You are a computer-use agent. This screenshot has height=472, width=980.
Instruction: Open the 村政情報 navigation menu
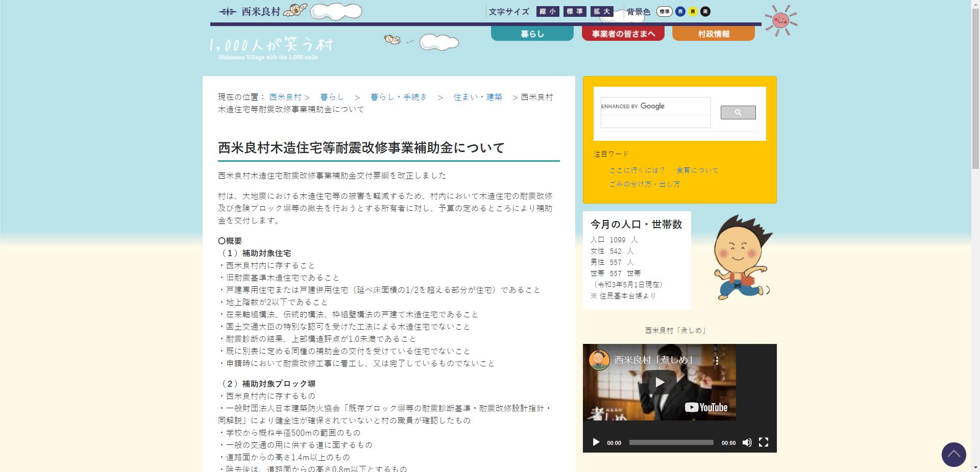coord(713,33)
